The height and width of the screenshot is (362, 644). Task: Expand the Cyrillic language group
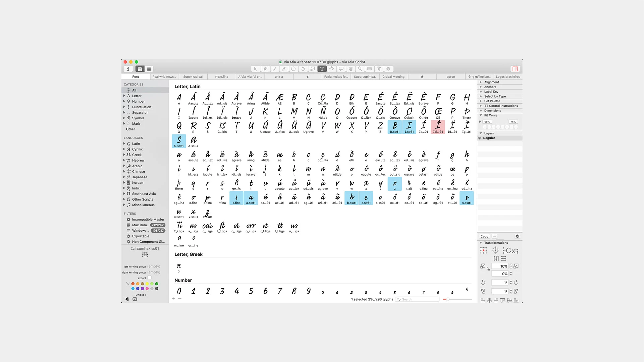124,149
